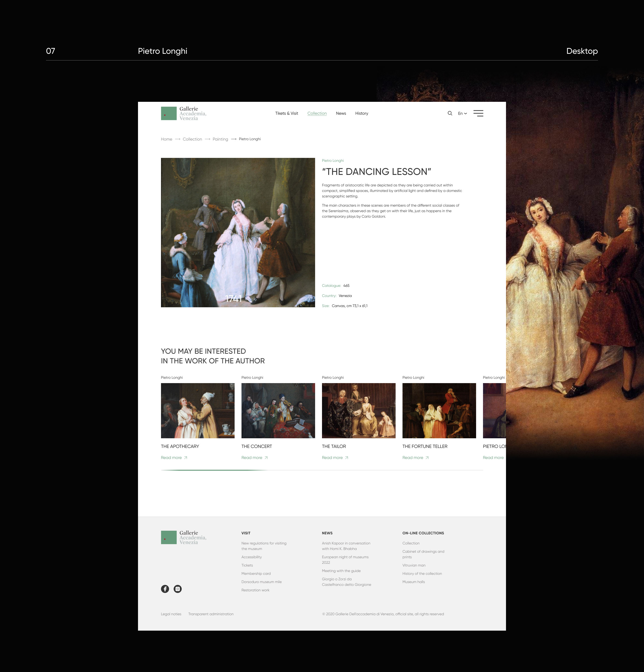The image size is (644, 672).
Task: Click Home in the breadcrumb trail
Action: [x=166, y=139]
